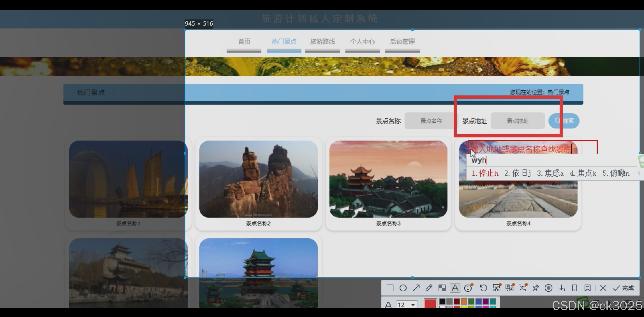This screenshot has height=317, width=644.
Task: Open the 景点名称2 rock thumbnail
Action: [258, 179]
